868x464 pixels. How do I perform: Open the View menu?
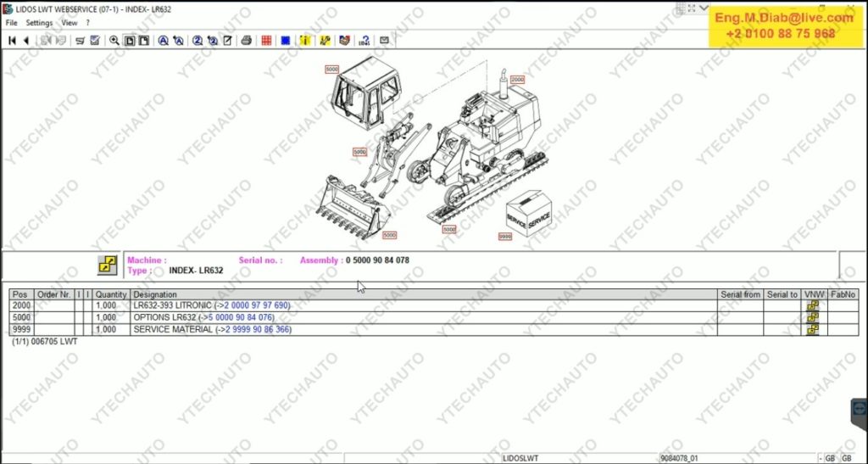pos(70,23)
